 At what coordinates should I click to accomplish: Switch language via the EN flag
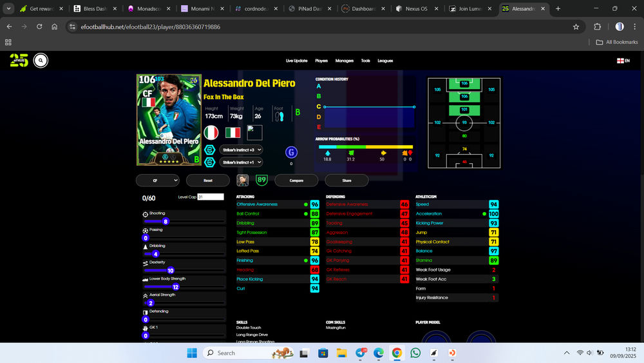623,61
